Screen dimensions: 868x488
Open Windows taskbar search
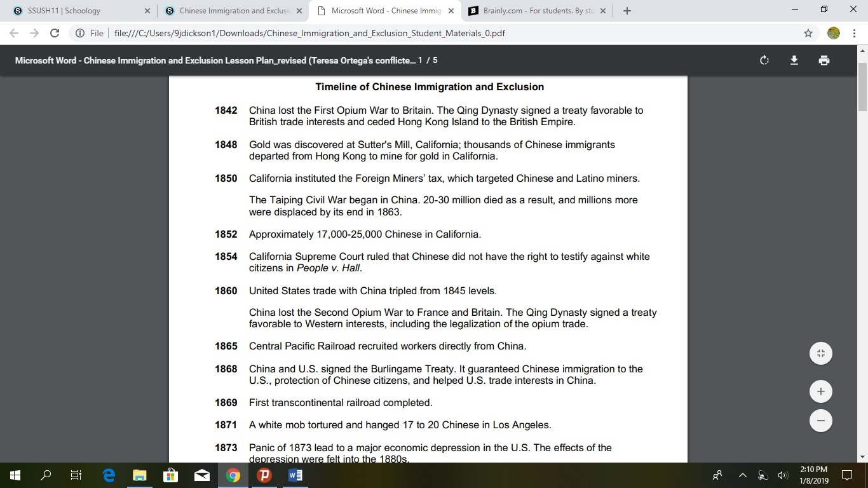coord(46,475)
